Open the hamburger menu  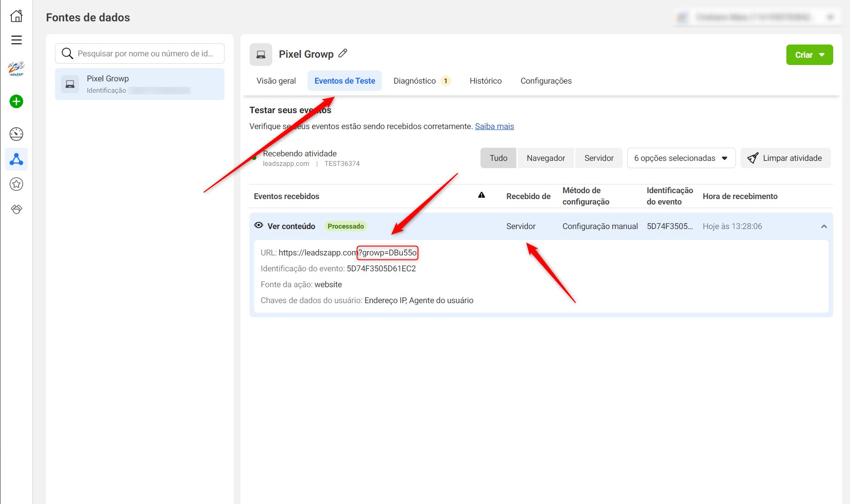click(16, 40)
